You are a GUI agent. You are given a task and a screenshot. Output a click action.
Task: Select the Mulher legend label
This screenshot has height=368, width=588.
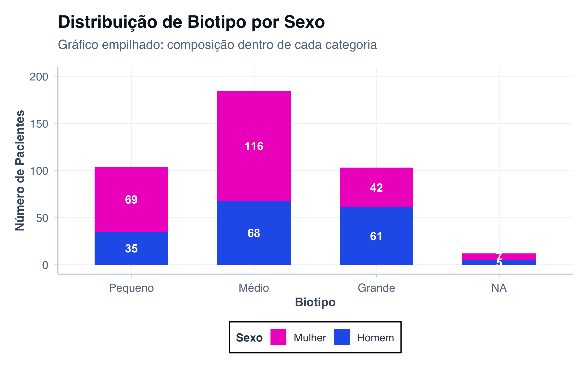310,338
